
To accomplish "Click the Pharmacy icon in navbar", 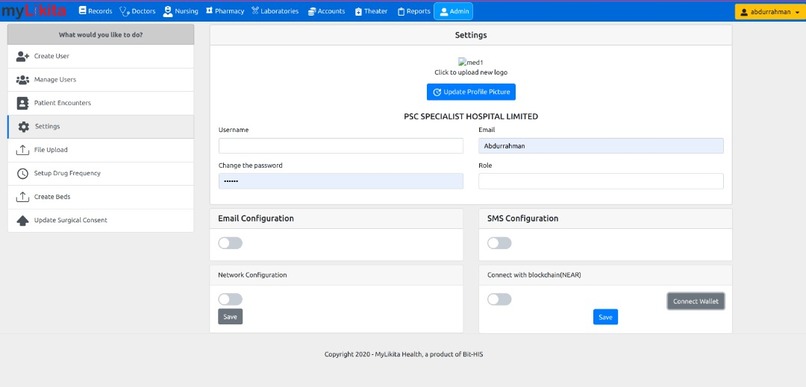I will [x=209, y=11].
